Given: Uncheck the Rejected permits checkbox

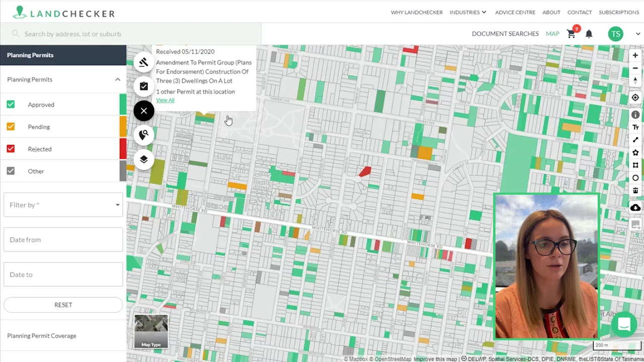Looking at the screenshot, I should click(11, 149).
